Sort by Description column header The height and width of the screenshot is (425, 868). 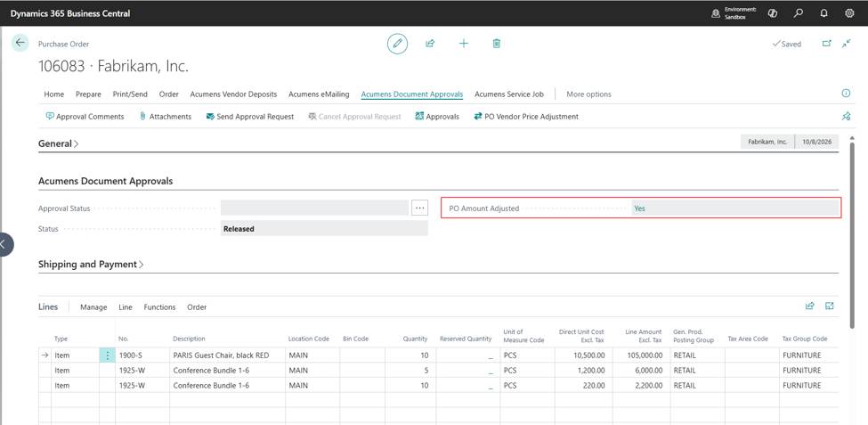pyautogui.click(x=189, y=339)
